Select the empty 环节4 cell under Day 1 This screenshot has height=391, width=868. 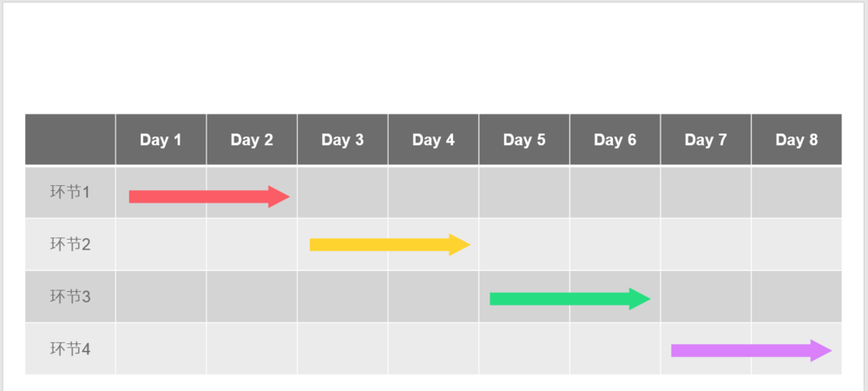(x=161, y=349)
